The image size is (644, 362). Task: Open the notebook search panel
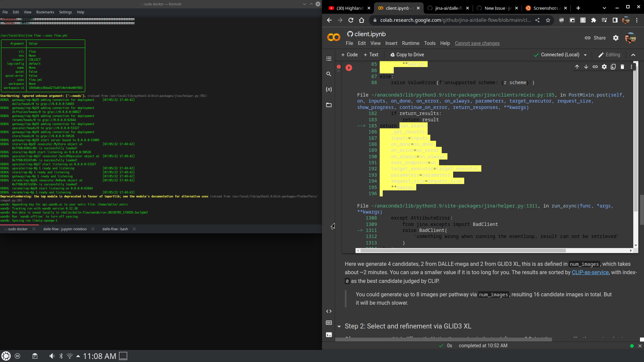click(x=329, y=74)
